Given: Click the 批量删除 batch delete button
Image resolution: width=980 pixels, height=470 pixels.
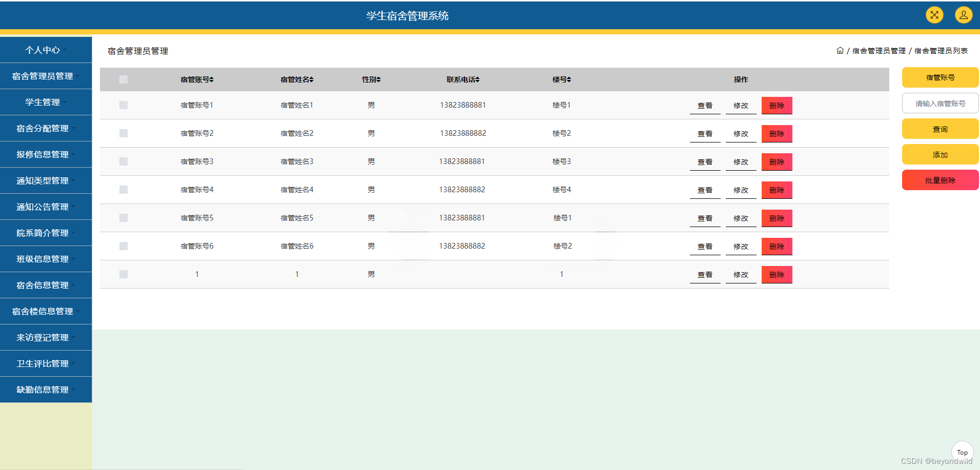Looking at the screenshot, I should point(940,180).
